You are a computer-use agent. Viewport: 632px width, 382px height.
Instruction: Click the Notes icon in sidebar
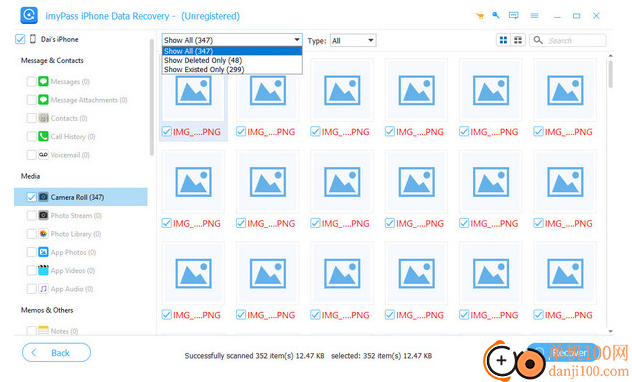click(x=43, y=331)
